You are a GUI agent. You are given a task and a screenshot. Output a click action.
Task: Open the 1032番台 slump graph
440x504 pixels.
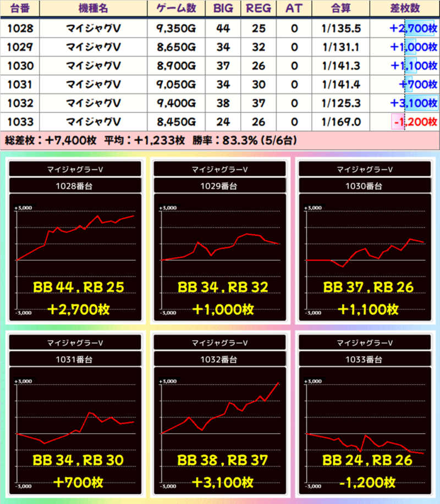tap(220, 431)
